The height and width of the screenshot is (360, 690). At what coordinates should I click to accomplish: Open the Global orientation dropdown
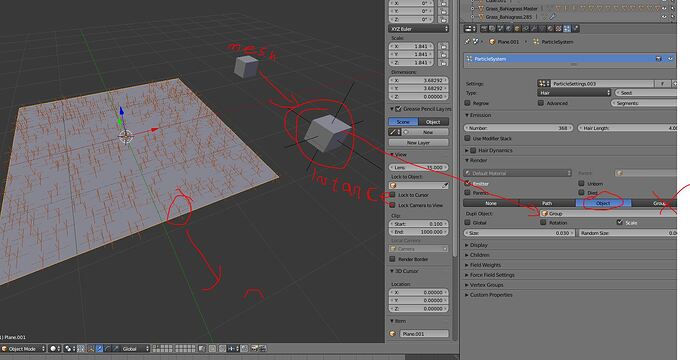point(136,349)
